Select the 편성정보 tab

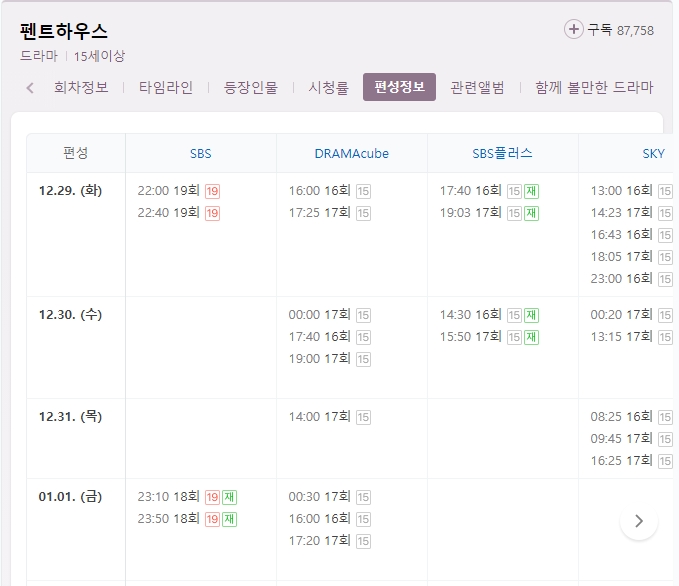[399, 87]
